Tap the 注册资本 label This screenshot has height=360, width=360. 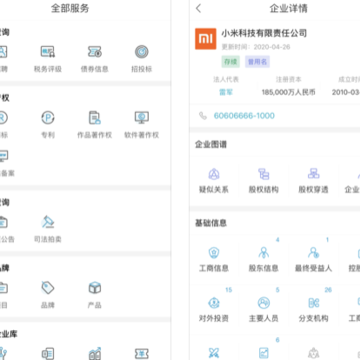288,80
